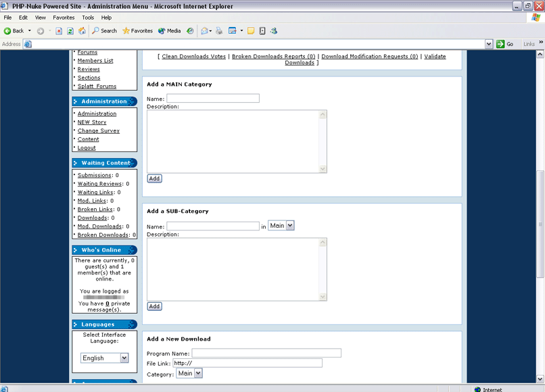Open the Favorites menu in menu bar
This screenshot has width=545, height=392.
[64, 18]
